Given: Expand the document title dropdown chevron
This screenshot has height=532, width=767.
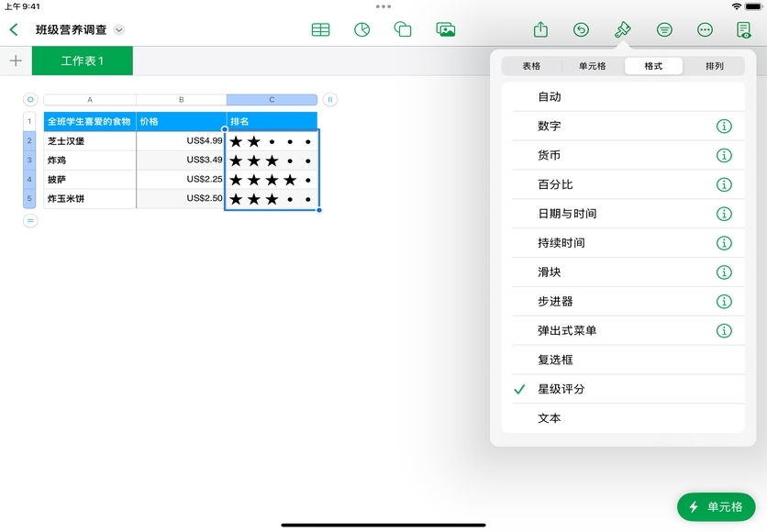Looking at the screenshot, I should click(118, 30).
